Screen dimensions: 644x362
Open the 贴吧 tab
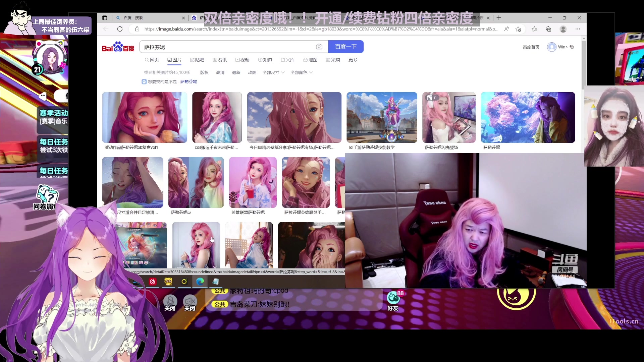(x=197, y=60)
